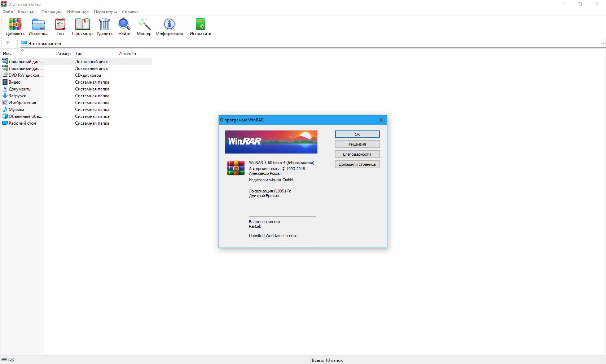This screenshot has width=606, height=364.
Task: Click the 'Издатель: win.rar GmbH' text
Action: pos(271,180)
